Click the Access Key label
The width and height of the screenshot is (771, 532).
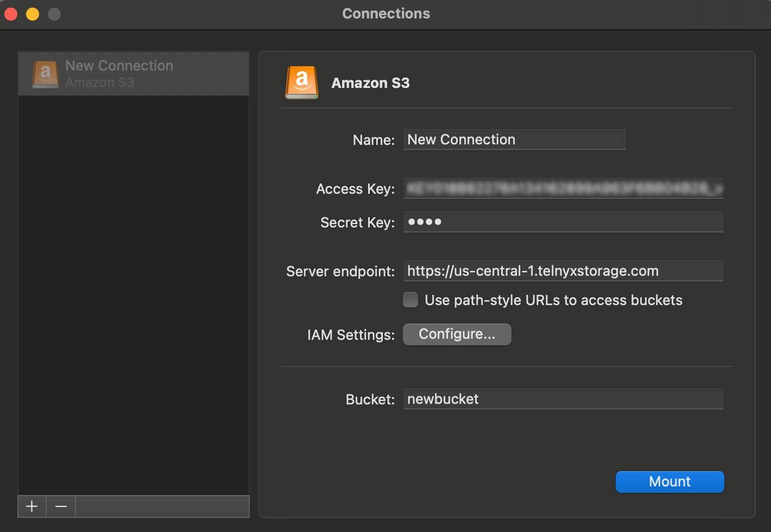click(x=356, y=189)
